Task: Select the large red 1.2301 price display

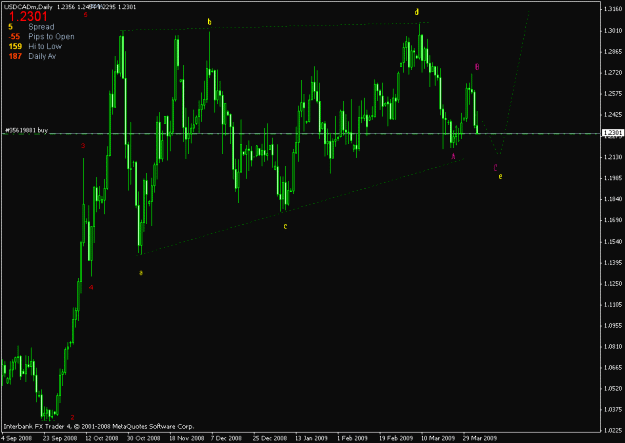Action: pos(28,16)
